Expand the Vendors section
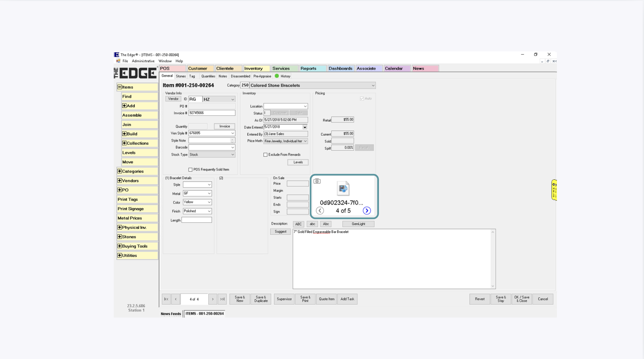Viewport: 644px width, 359px height. click(x=119, y=180)
